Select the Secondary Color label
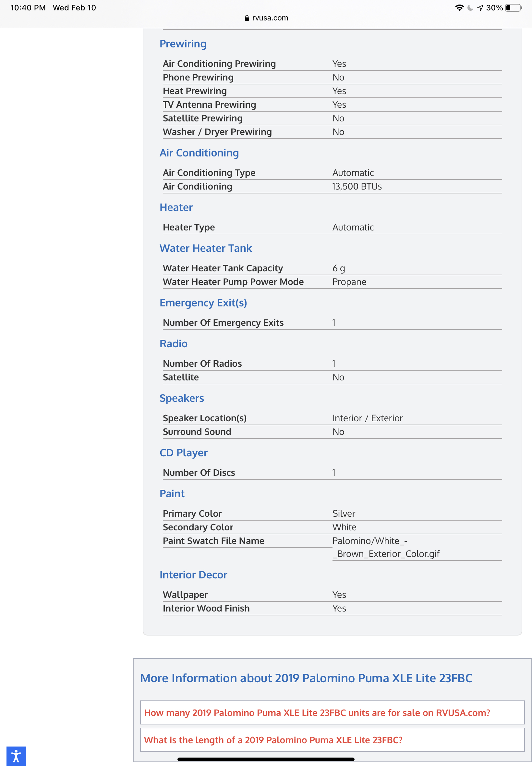The width and height of the screenshot is (532, 766). pos(198,527)
